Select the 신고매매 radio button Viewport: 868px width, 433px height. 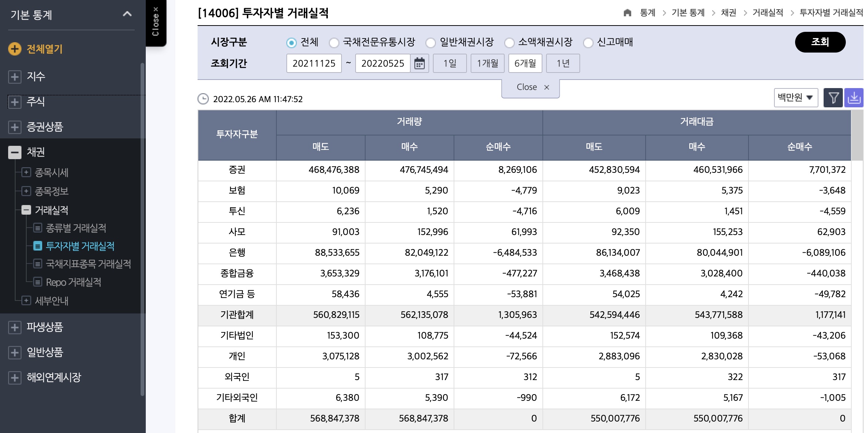coord(588,43)
